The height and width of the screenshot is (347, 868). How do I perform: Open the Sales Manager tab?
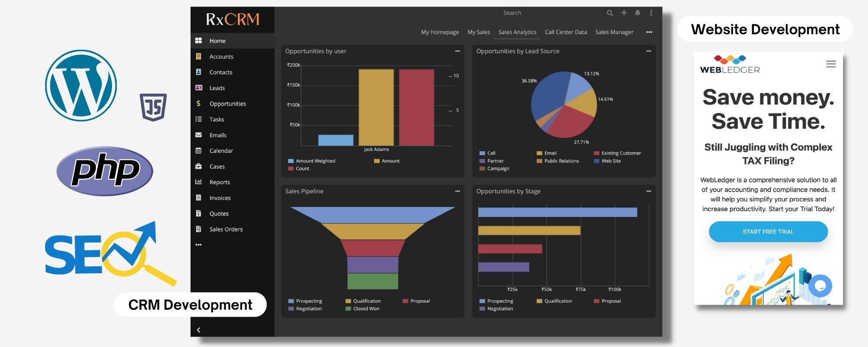coord(614,32)
